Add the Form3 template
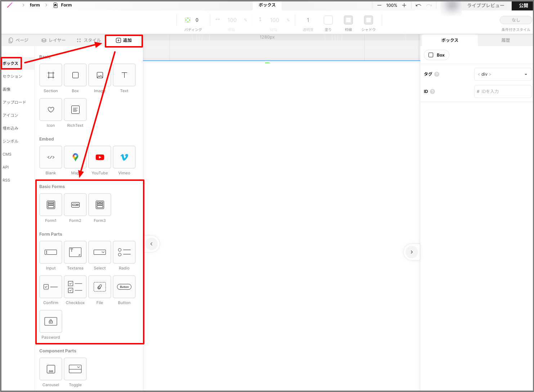The width and height of the screenshot is (534, 392). click(x=100, y=205)
